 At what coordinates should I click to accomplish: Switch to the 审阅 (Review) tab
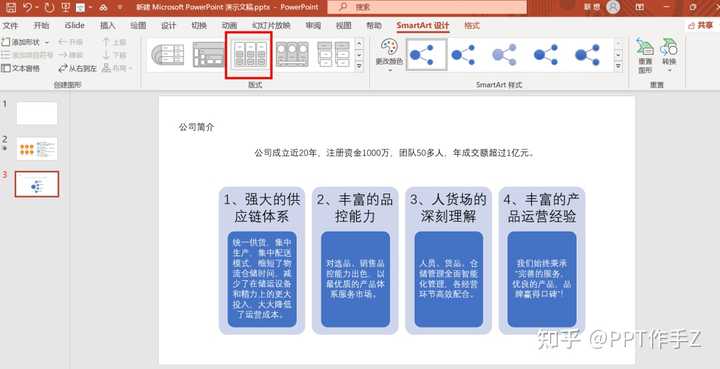pos(313,26)
